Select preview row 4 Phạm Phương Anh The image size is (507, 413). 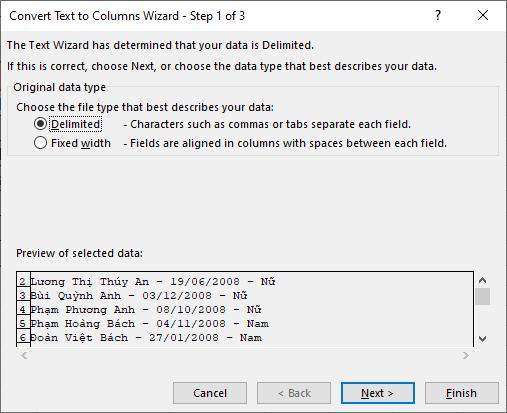coord(146,310)
